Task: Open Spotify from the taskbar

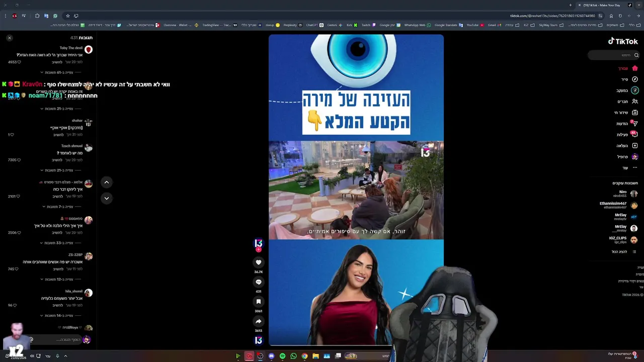Action: (282, 356)
